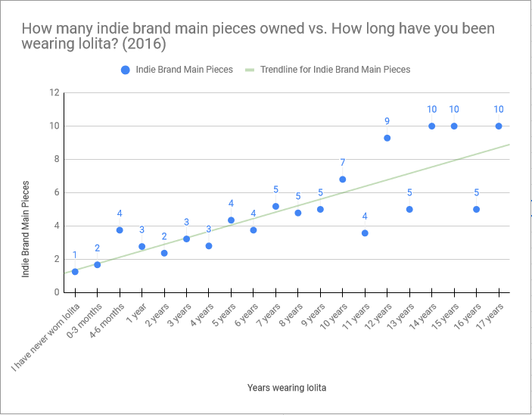Select the Years wearing lolita axis title
The image size is (532, 415).
coord(287,388)
